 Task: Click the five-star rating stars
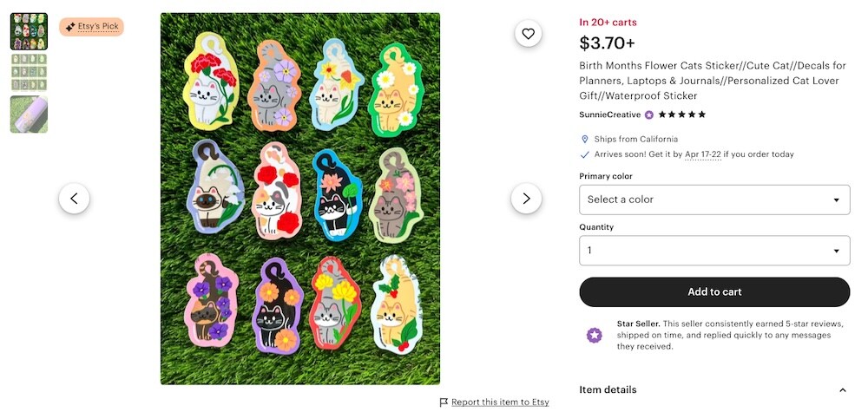coord(682,114)
